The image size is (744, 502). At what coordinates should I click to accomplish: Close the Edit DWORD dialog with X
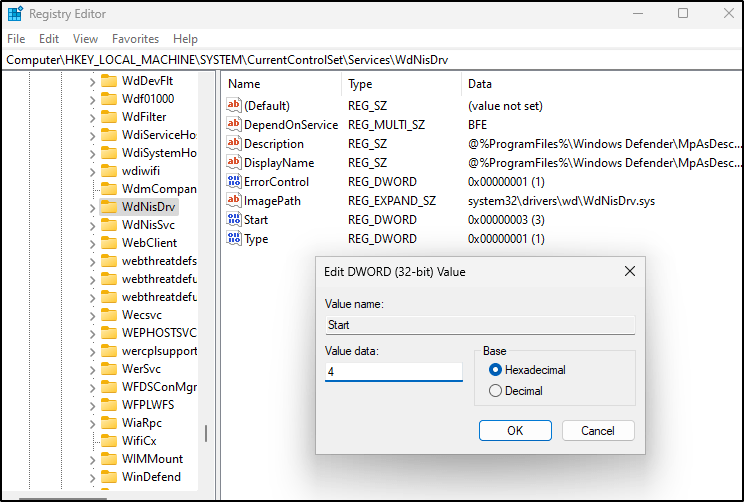[630, 271]
